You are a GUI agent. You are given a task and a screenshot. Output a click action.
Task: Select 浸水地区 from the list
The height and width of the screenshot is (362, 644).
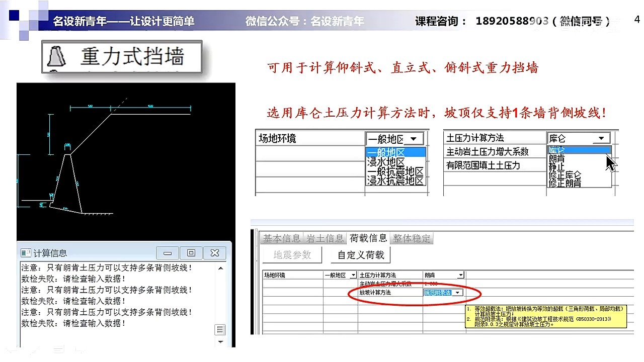[396, 162]
